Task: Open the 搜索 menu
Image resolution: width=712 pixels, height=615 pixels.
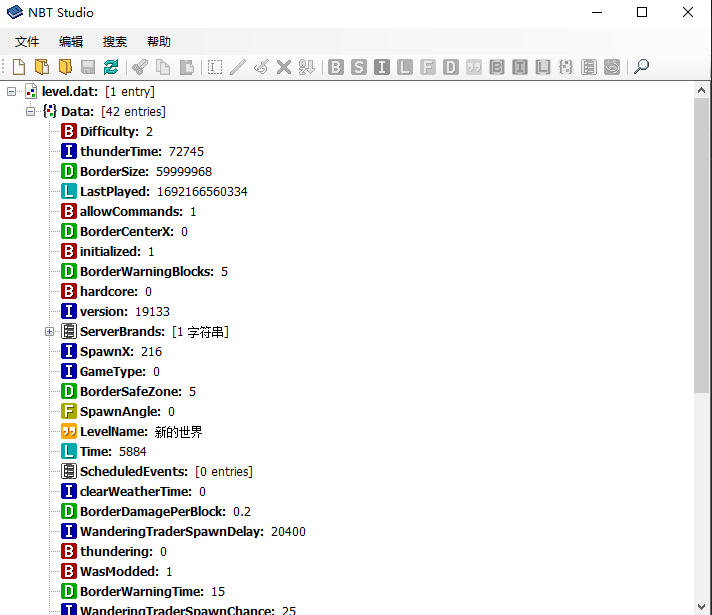Action: point(115,42)
